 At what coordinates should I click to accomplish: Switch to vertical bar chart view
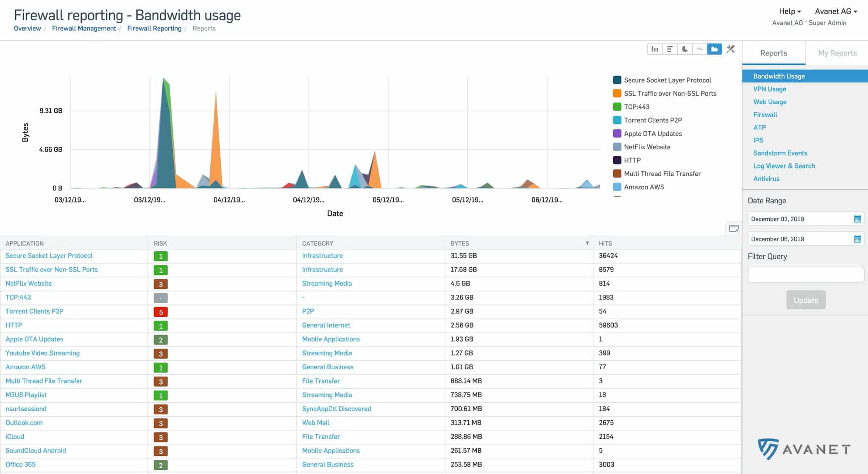(x=654, y=49)
